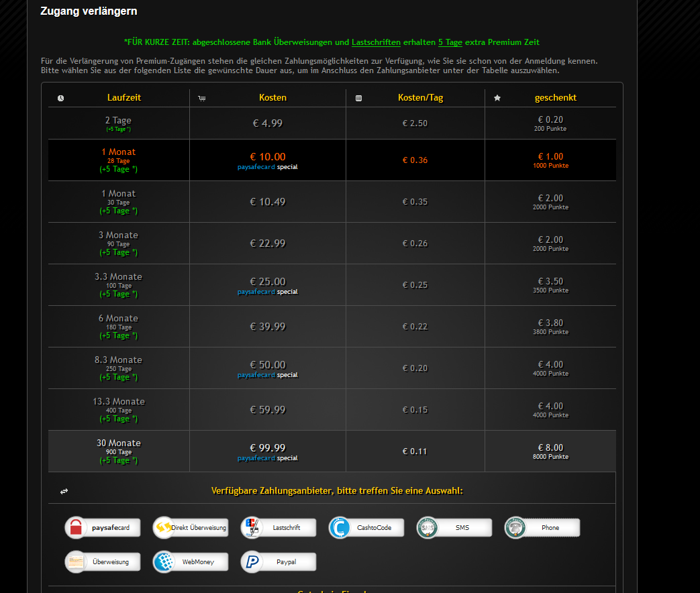Click the cart icon next to Kosten

coord(202,98)
